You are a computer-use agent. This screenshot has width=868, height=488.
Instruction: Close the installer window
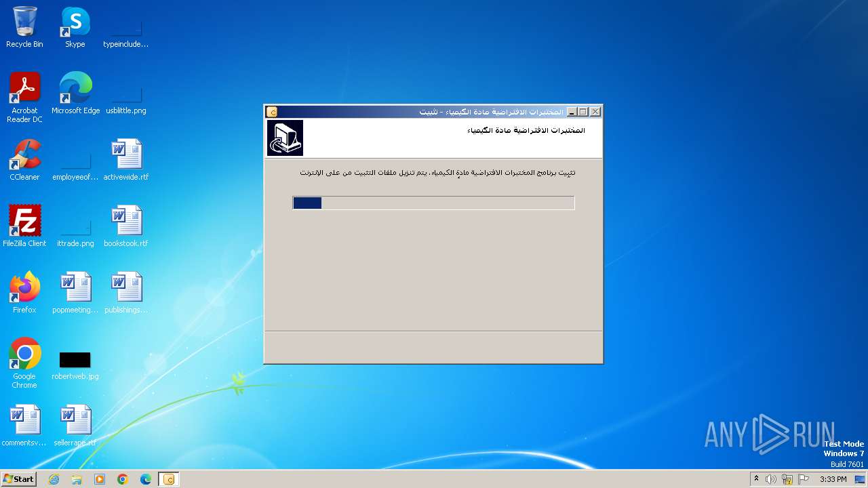pyautogui.click(x=595, y=112)
